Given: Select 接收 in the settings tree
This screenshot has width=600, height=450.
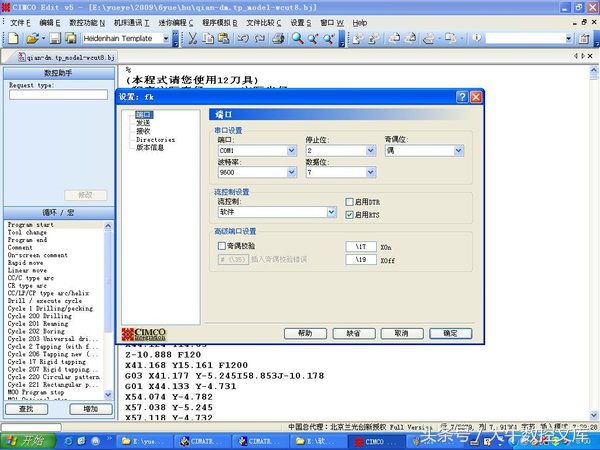Looking at the screenshot, I should click(x=143, y=131).
